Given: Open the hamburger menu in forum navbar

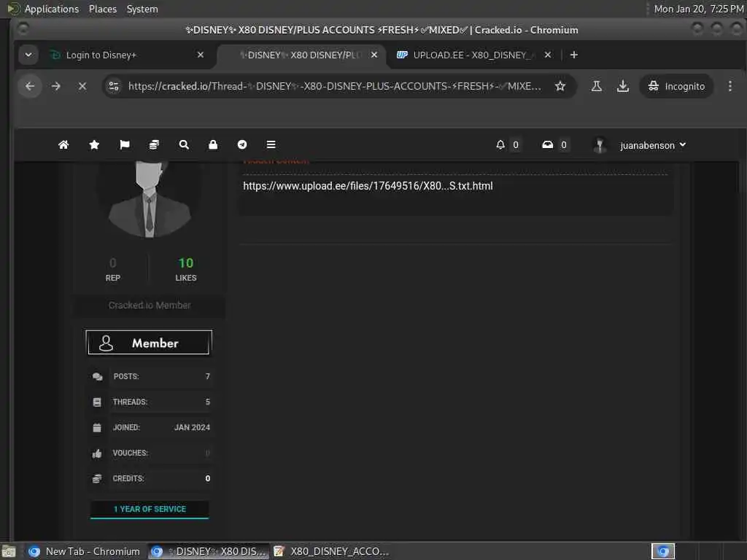Looking at the screenshot, I should pos(271,145).
